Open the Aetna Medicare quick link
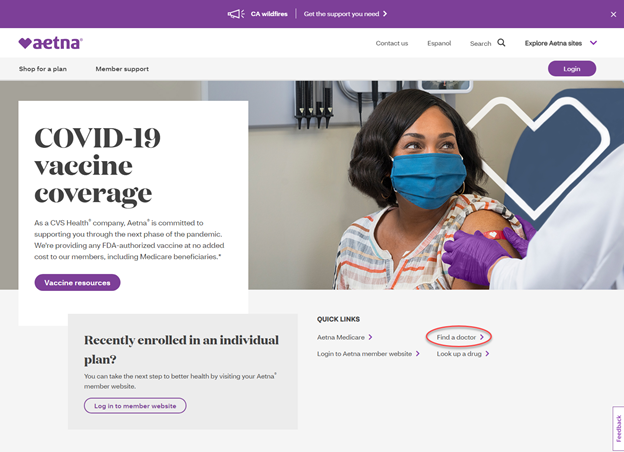This screenshot has height=452, width=624. point(341,337)
